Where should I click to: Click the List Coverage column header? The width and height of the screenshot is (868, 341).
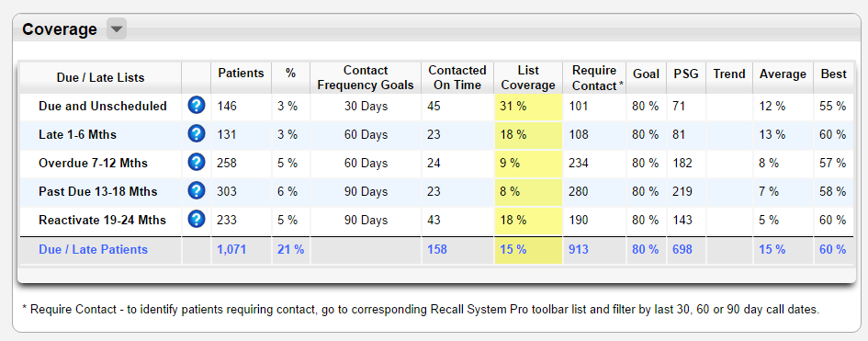coord(528,78)
